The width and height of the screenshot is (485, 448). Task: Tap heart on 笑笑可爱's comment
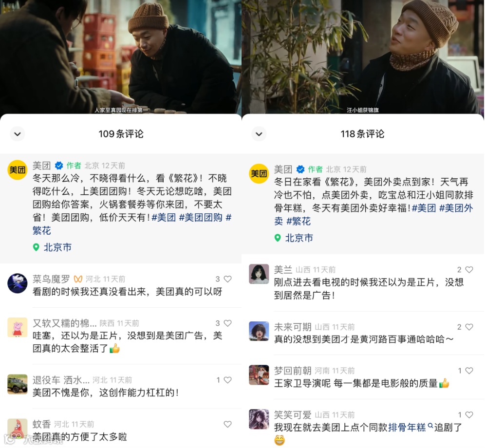coord(469,415)
